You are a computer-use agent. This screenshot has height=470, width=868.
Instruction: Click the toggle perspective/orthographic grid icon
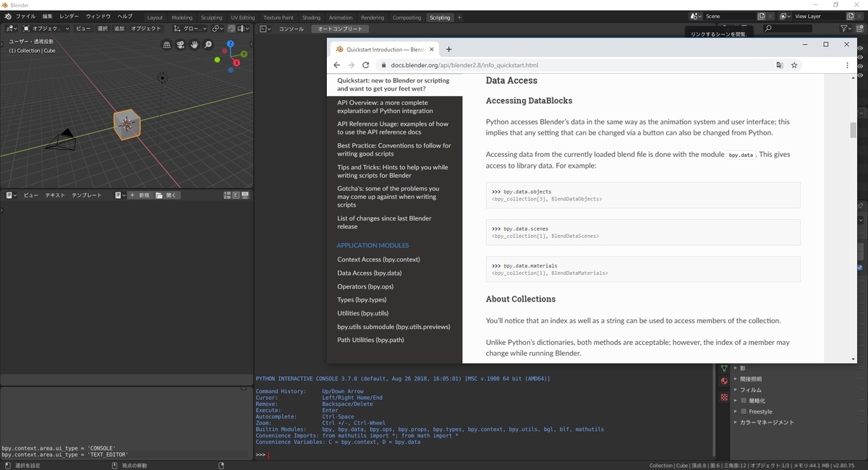tap(167, 45)
